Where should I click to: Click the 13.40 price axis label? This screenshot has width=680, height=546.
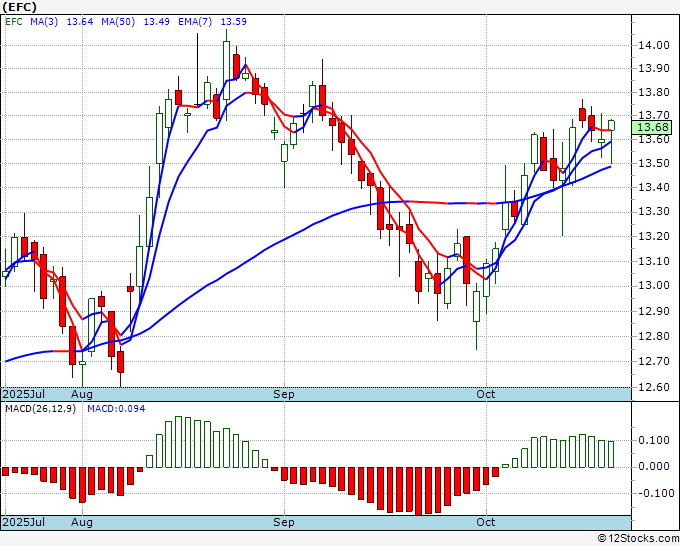(x=654, y=187)
